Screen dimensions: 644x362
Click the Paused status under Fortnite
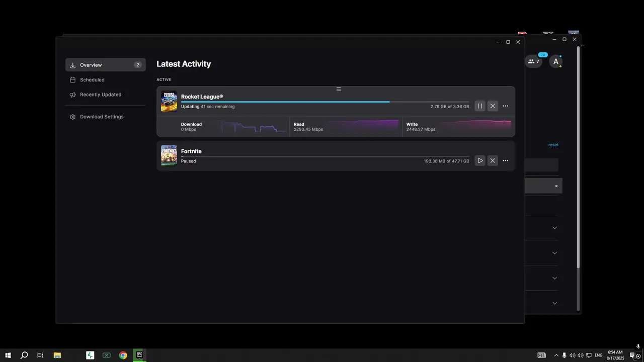click(x=188, y=161)
